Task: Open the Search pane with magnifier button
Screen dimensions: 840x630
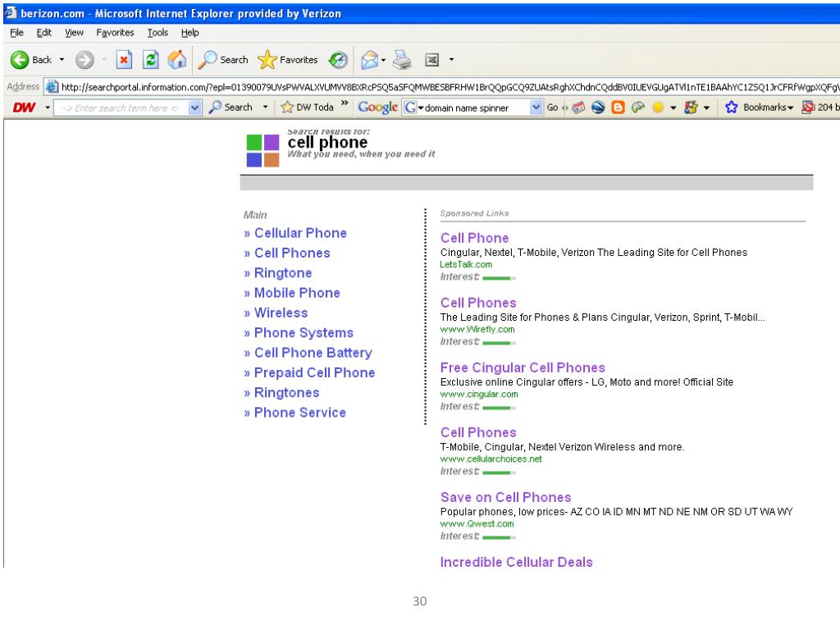Action: point(223,60)
